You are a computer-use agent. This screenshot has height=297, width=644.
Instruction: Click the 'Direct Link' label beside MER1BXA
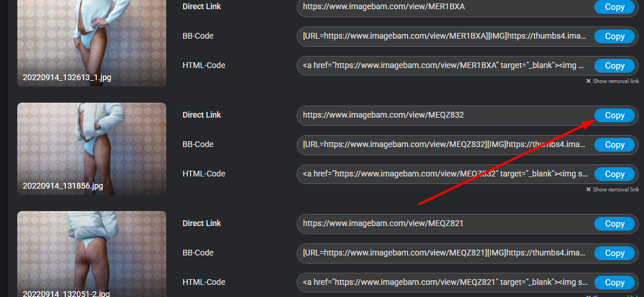(201, 6)
